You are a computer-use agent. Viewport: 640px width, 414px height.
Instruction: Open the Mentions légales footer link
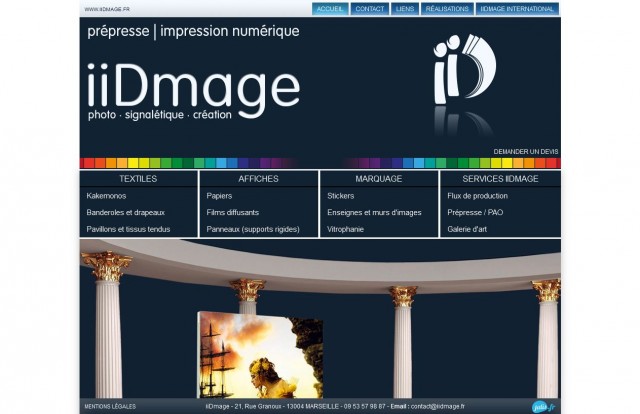110,407
